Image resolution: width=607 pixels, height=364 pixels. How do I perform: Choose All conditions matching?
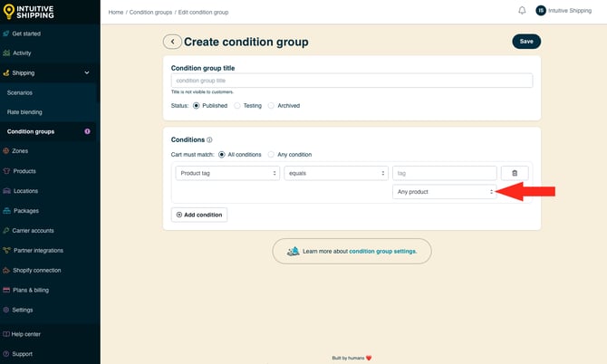tap(221, 154)
